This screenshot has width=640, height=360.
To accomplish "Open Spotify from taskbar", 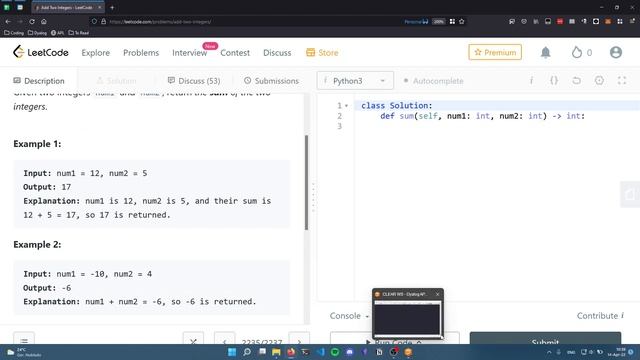I will 335,352.
